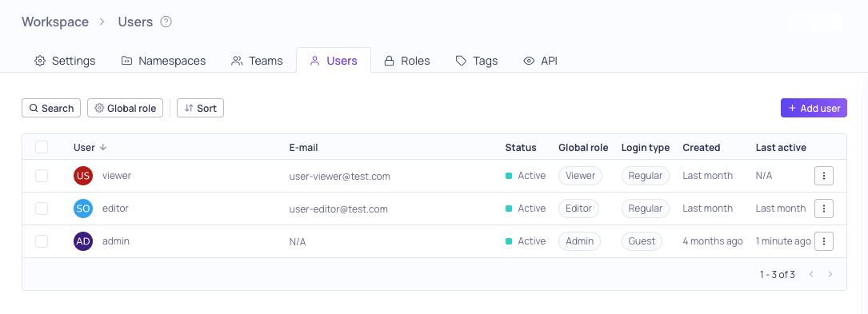868x314 pixels.
Task: Click the user name viewer
Action: tap(117, 175)
